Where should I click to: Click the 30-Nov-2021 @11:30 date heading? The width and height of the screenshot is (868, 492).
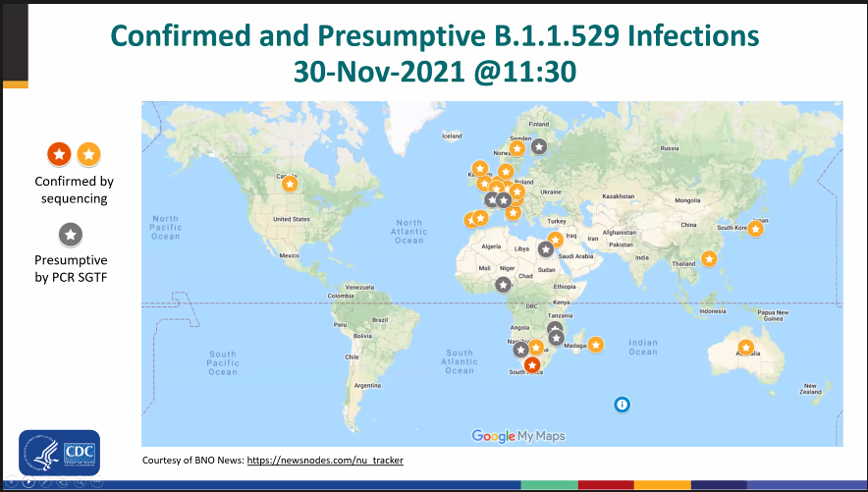(435, 72)
